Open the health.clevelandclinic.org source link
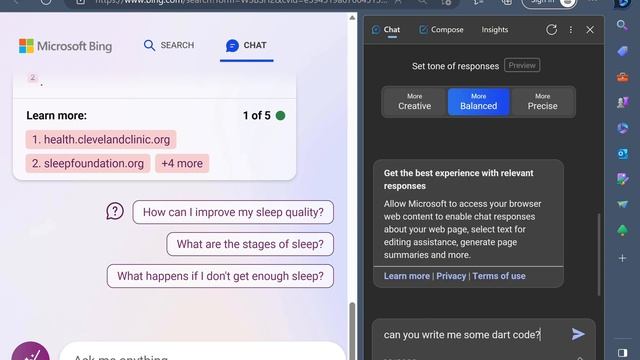Viewport: 640px width, 360px height. 101,140
